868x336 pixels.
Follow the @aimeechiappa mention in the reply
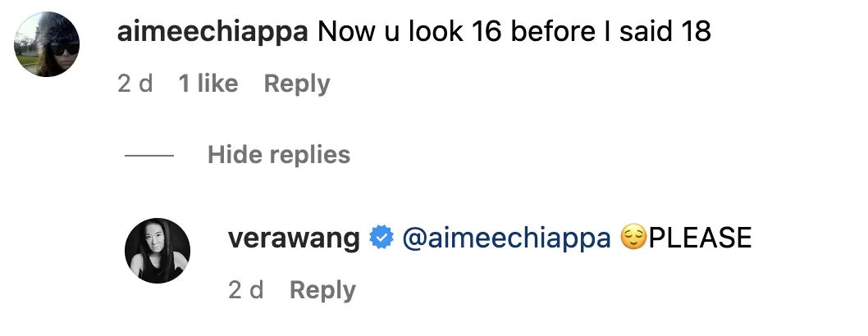(x=506, y=238)
